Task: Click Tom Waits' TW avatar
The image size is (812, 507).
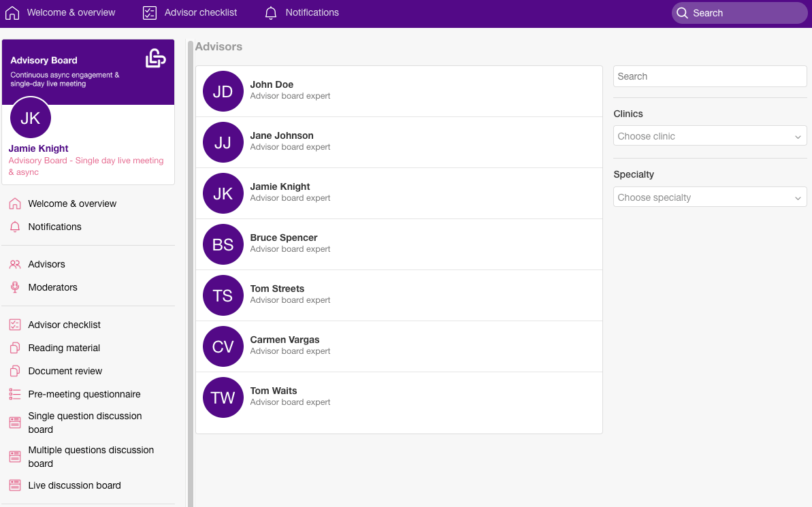Action: [x=223, y=397]
